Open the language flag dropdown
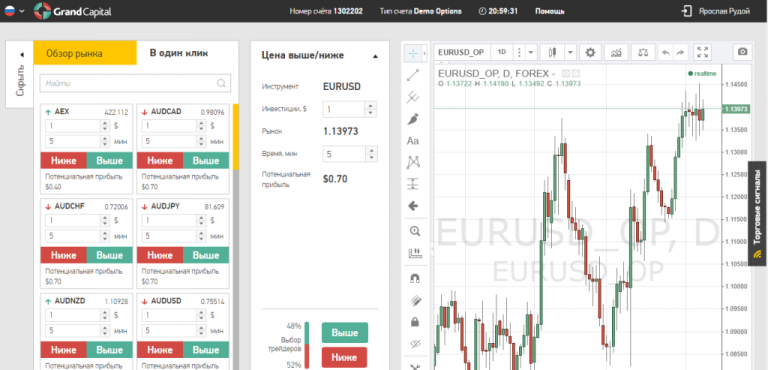 tap(14, 11)
